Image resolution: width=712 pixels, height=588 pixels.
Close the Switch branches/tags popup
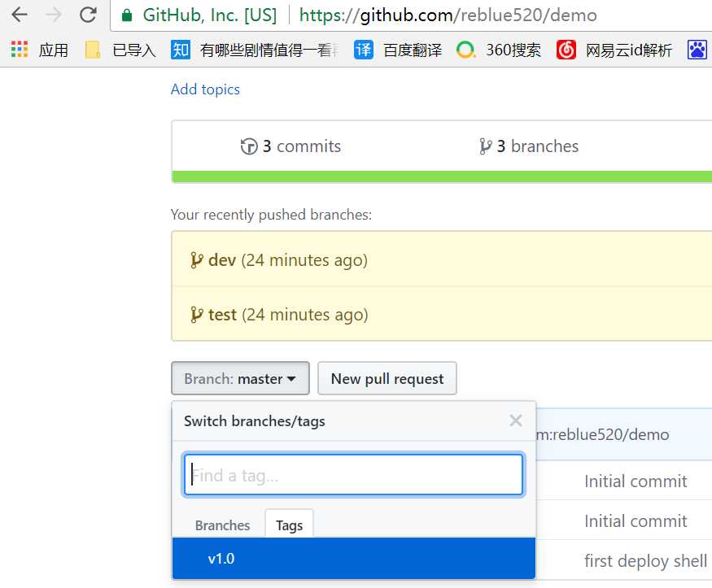tap(515, 420)
